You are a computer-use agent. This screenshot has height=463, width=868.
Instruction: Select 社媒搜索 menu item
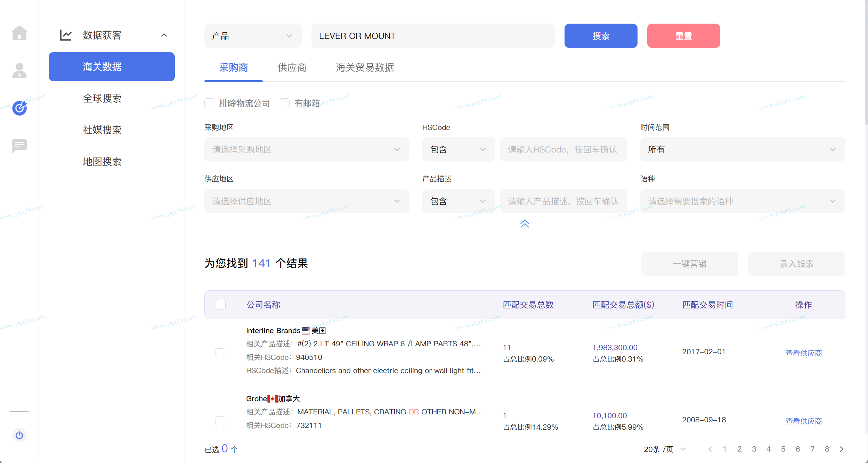tap(102, 130)
